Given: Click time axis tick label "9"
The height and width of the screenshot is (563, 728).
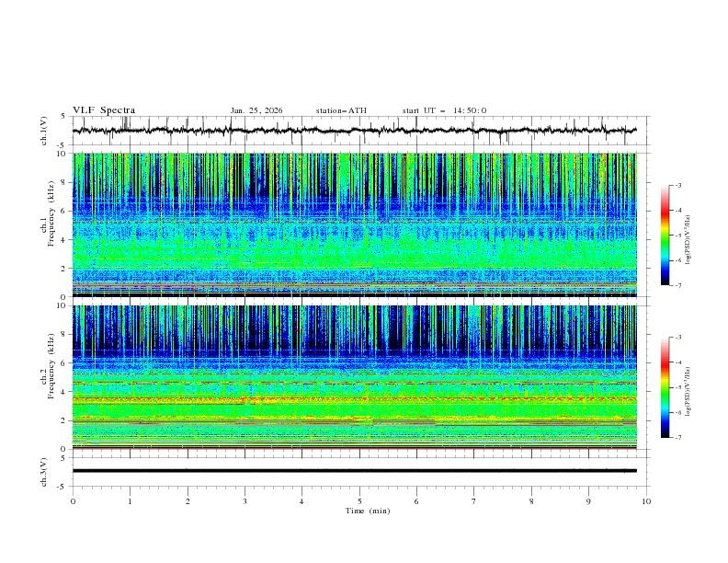Looking at the screenshot, I should [x=588, y=501].
